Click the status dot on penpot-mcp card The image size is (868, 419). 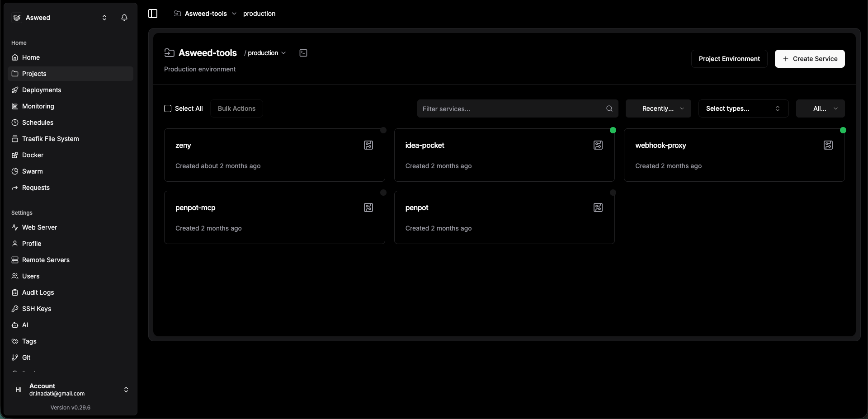(x=383, y=193)
